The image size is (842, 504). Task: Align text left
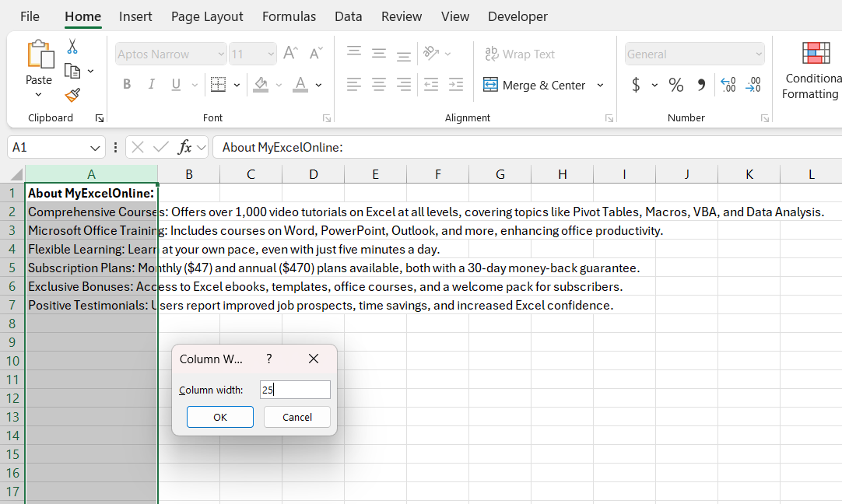point(354,84)
